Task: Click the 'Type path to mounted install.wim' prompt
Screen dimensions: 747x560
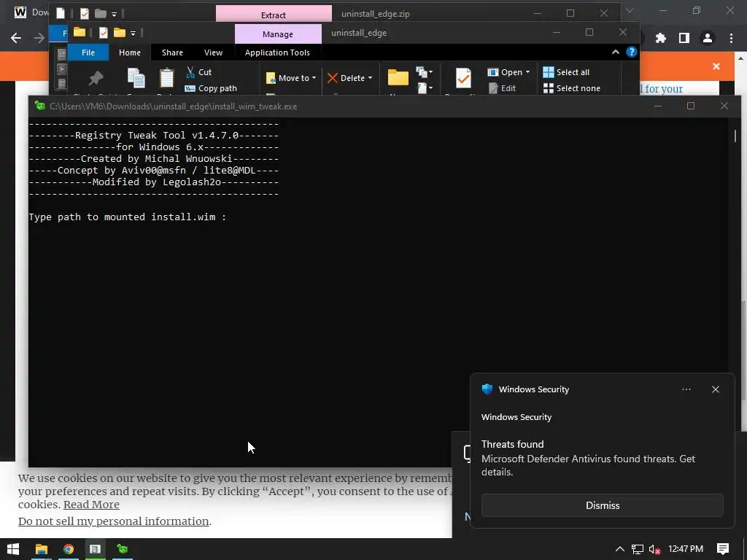Action: pyautogui.click(x=127, y=217)
